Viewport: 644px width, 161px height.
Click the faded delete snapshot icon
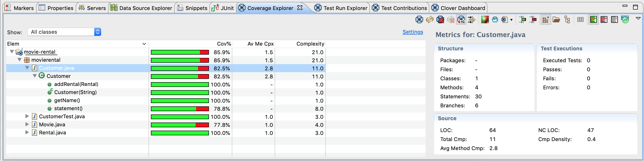pos(451,19)
